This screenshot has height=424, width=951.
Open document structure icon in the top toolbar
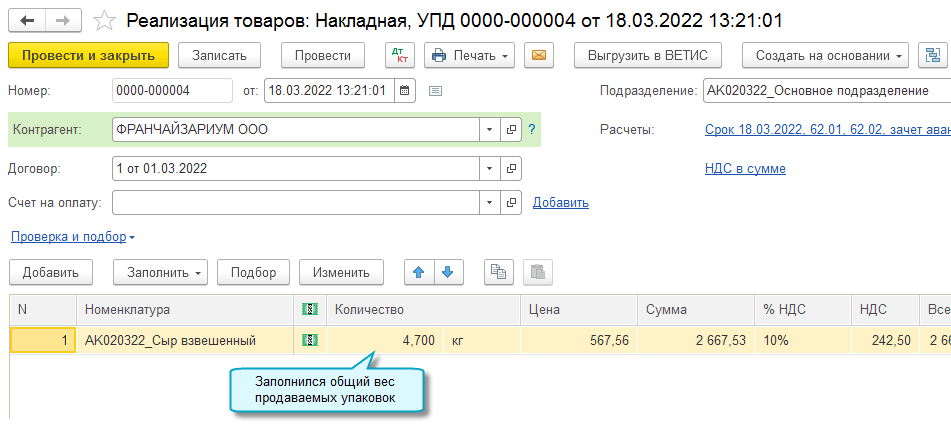(932, 55)
